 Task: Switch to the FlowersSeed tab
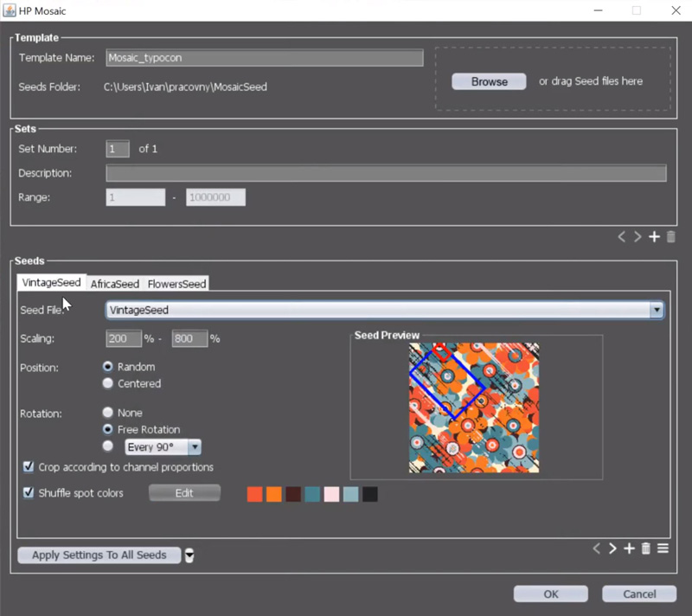176,284
